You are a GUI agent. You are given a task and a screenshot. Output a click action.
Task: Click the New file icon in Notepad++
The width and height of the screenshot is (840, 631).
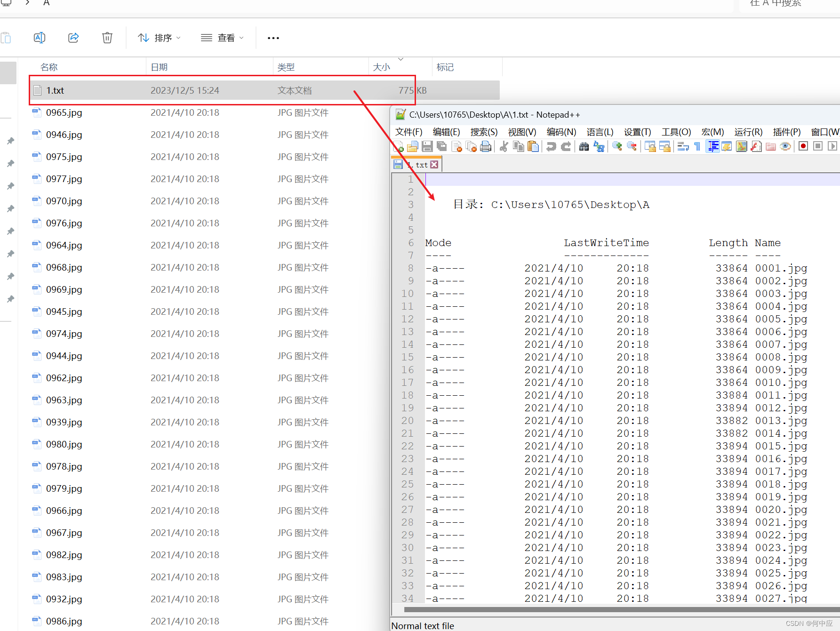pyautogui.click(x=399, y=147)
